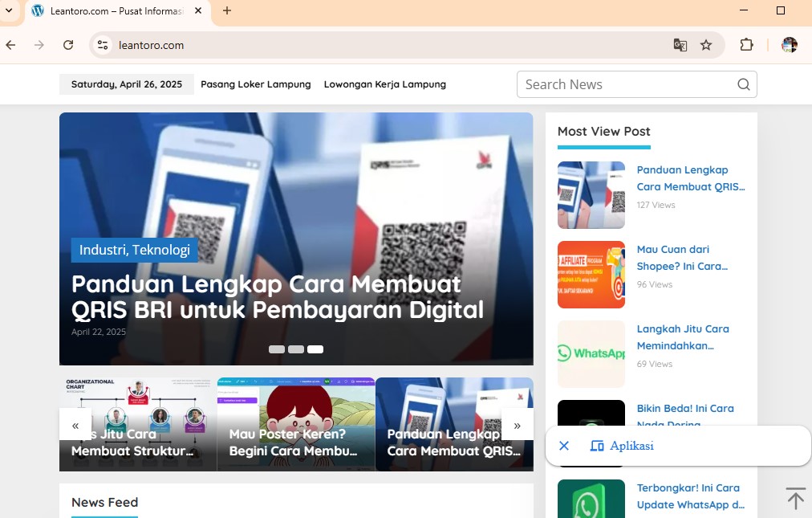The image size is (812, 518).
Task: Open carousel card Membuat Struktur organizational chart
Action: point(138,425)
